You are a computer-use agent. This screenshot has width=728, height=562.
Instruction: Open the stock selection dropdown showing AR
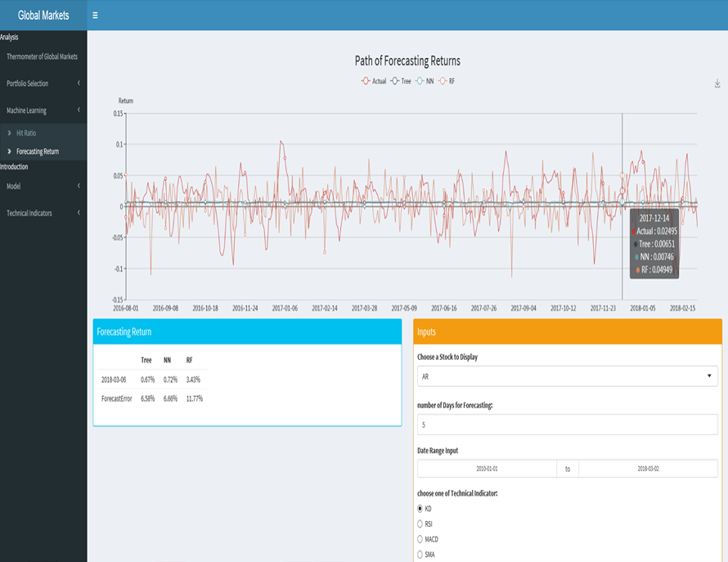coord(568,376)
